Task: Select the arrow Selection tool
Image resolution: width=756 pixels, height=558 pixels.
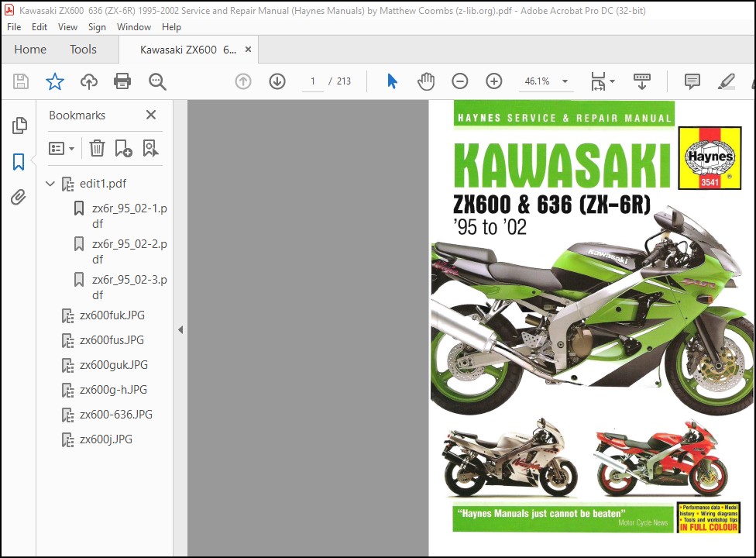Action: pyautogui.click(x=393, y=81)
